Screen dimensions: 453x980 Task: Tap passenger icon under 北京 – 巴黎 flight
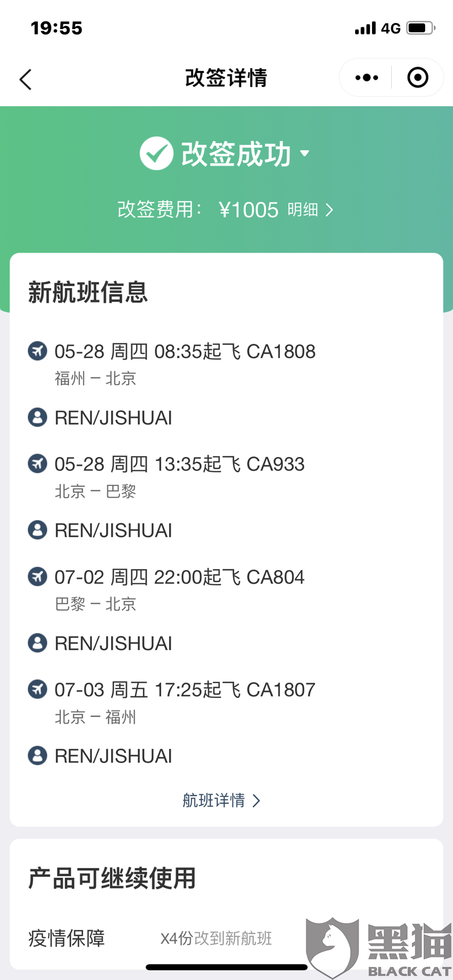pos(37,530)
